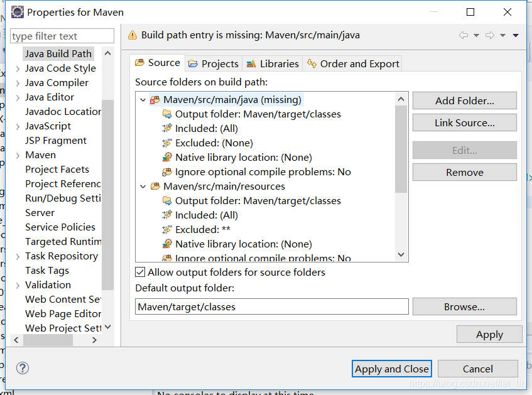The width and height of the screenshot is (532, 395).
Task: Click source list scrollbar down arrow
Action: [401, 254]
